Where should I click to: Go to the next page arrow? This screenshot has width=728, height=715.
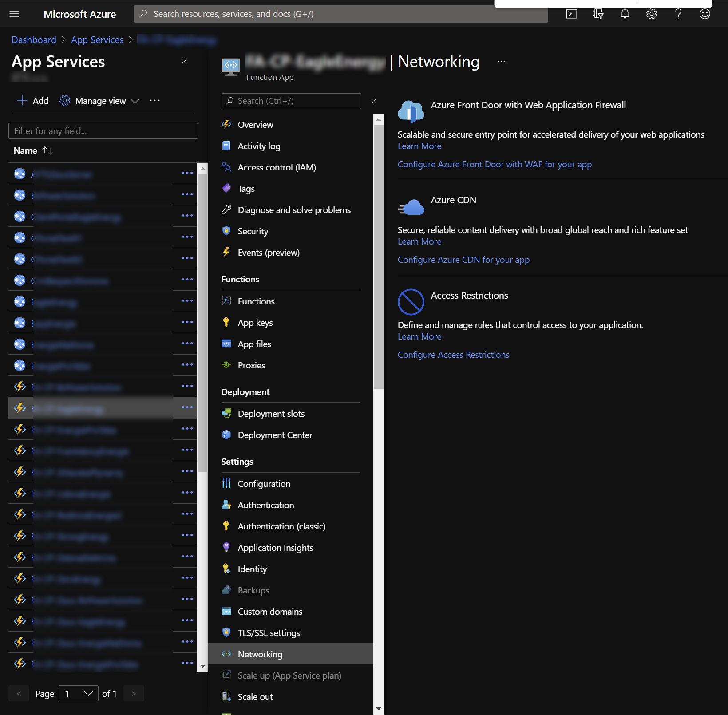pyautogui.click(x=134, y=694)
